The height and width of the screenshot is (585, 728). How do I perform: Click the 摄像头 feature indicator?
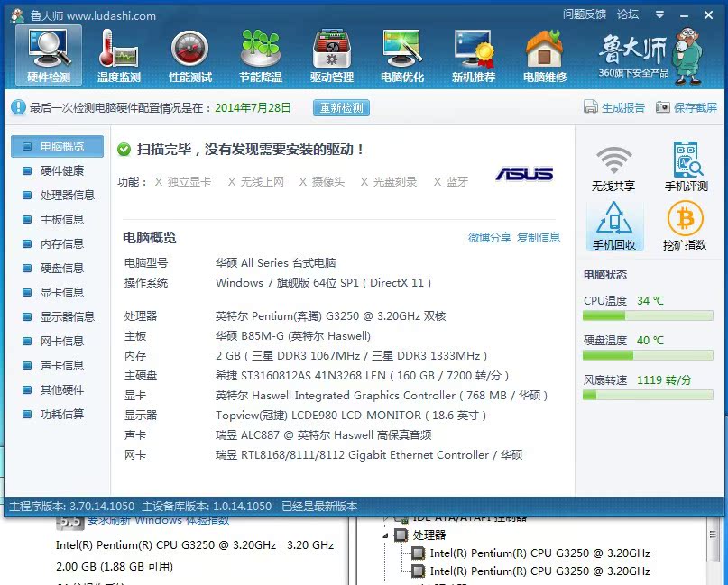322,181
